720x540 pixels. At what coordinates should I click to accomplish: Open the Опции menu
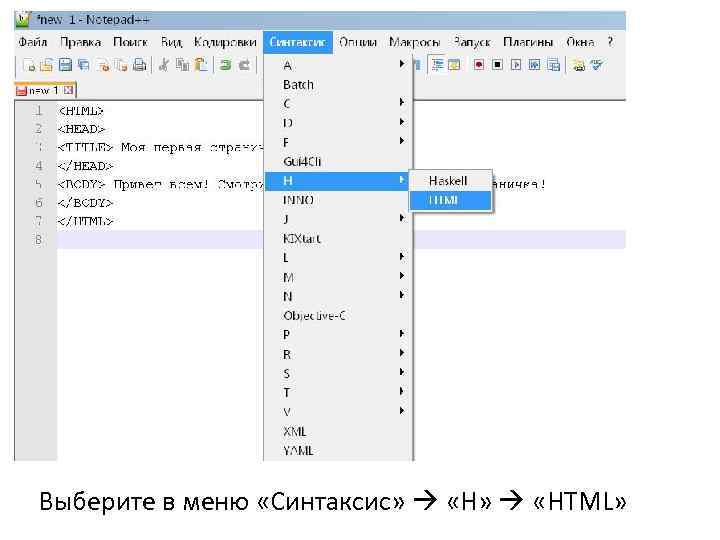(358, 42)
